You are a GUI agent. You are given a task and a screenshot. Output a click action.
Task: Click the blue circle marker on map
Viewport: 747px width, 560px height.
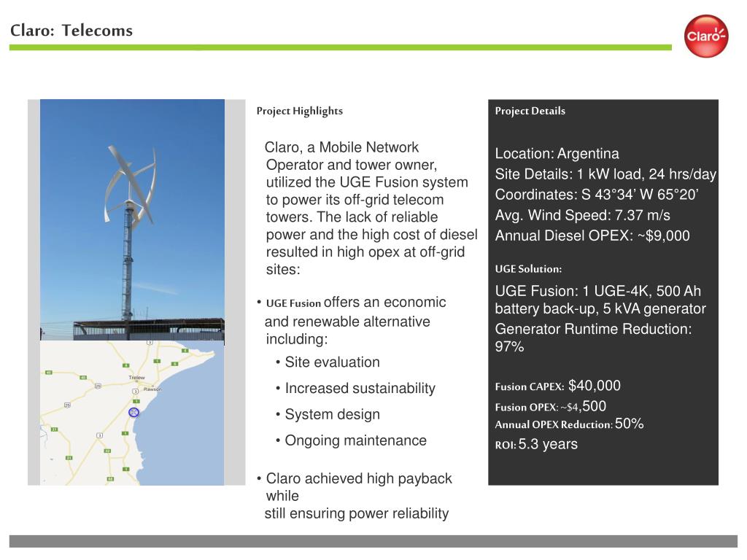tap(134, 412)
